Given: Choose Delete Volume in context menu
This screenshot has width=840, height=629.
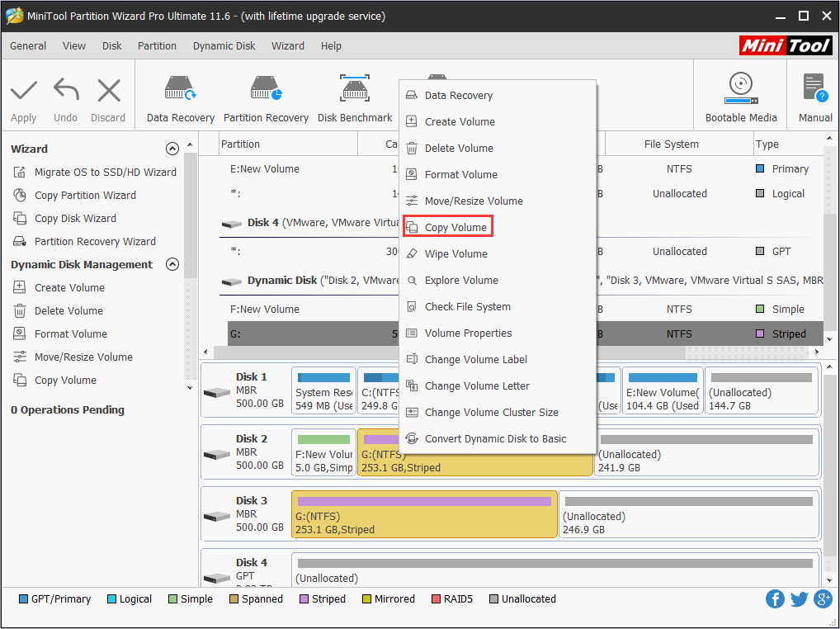Looking at the screenshot, I should pyautogui.click(x=498, y=148).
